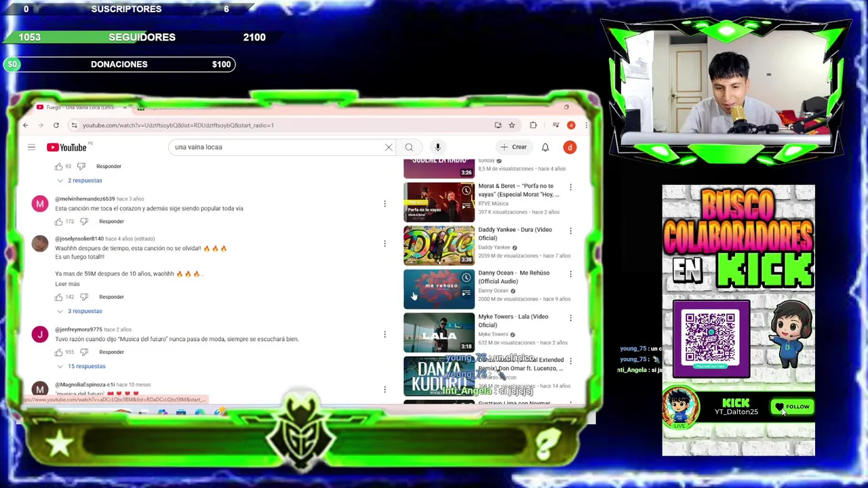Screen dimensions: 868x488
Task: Click the Kick FOLLOW button
Action: [791, 407]
